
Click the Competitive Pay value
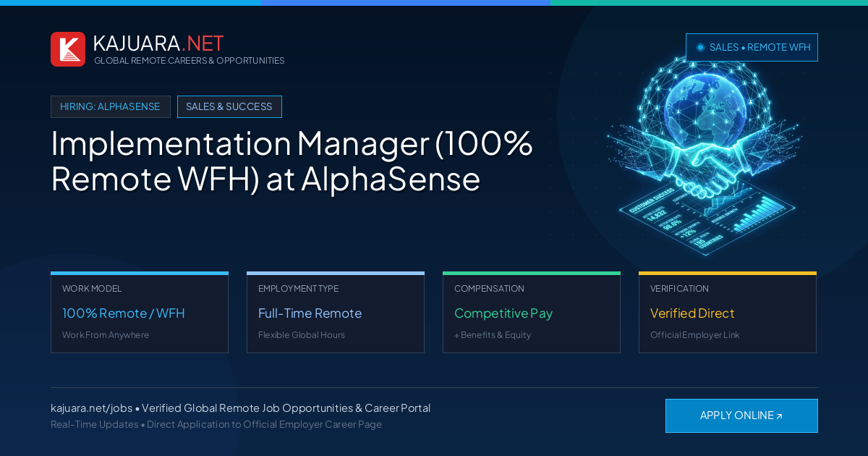[503, 313]
